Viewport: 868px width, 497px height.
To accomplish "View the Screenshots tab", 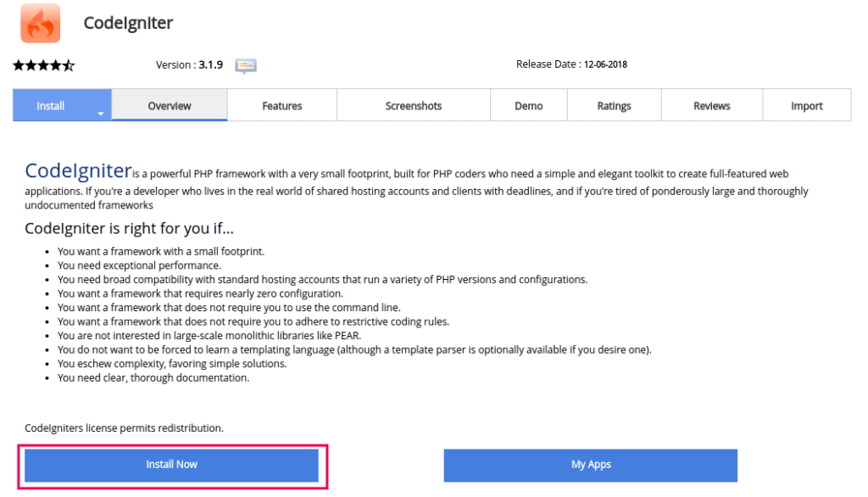I will point(414,106).
